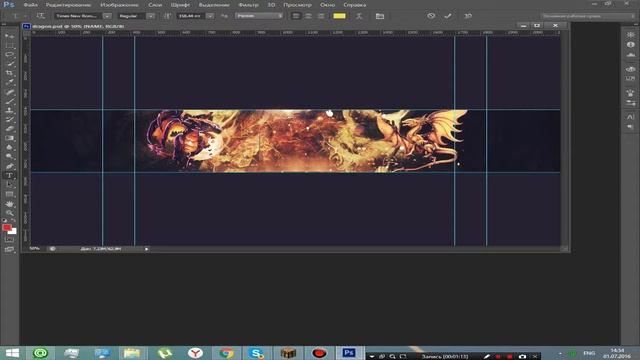640x360 pixels.
Task: Select the Lasso tool
Action: 9,55
